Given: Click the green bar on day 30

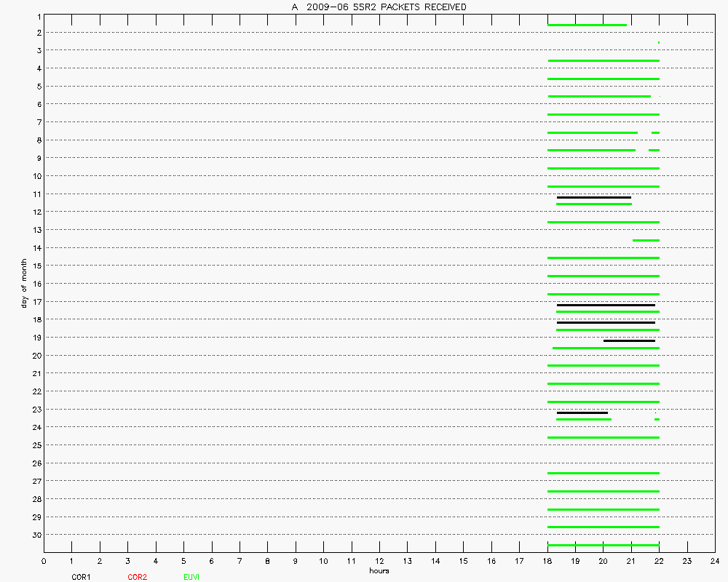Looking at the screenshot, I should click(603, 545).
